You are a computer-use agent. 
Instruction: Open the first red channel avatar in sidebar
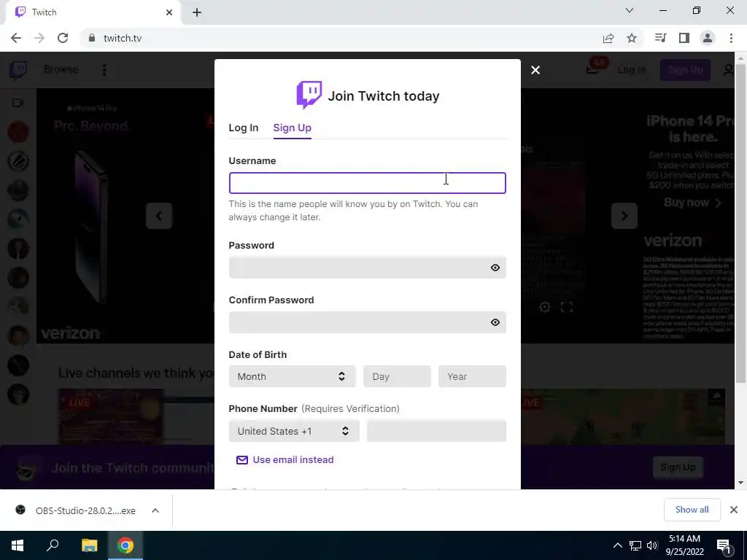tap(18, 132)
